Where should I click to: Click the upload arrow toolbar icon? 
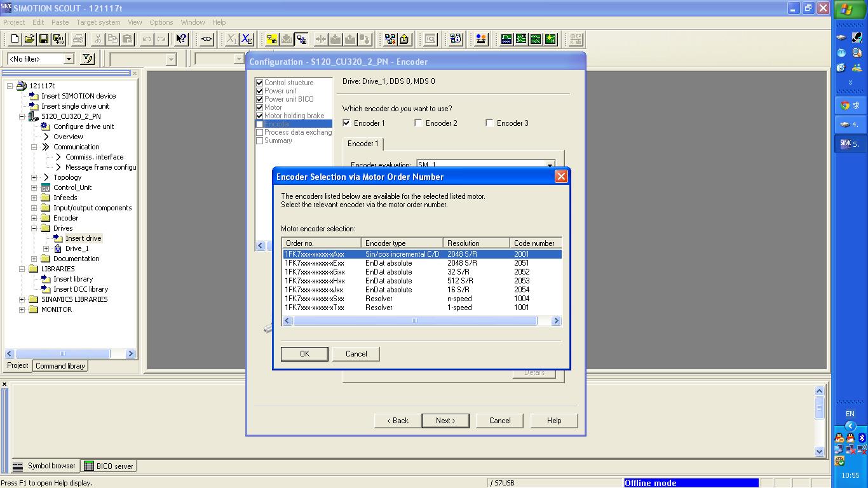pos(405,39)
